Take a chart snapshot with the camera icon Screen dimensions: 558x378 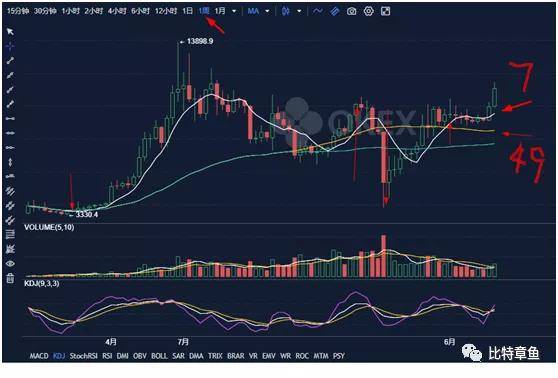tap(352, 11)
